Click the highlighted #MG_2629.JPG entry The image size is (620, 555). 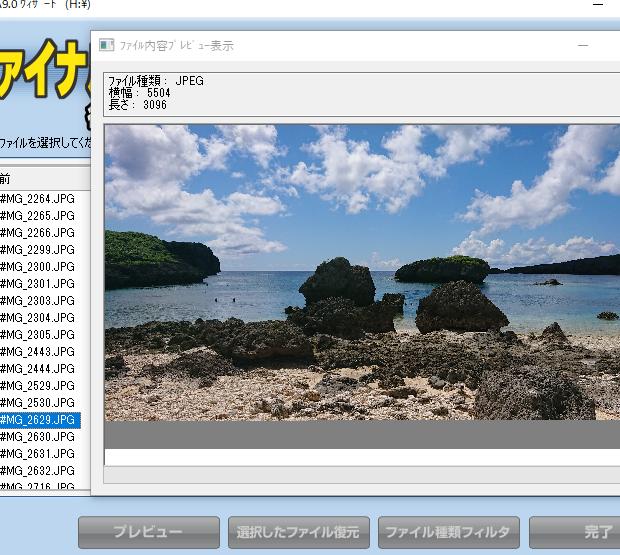tap(38, 419)
